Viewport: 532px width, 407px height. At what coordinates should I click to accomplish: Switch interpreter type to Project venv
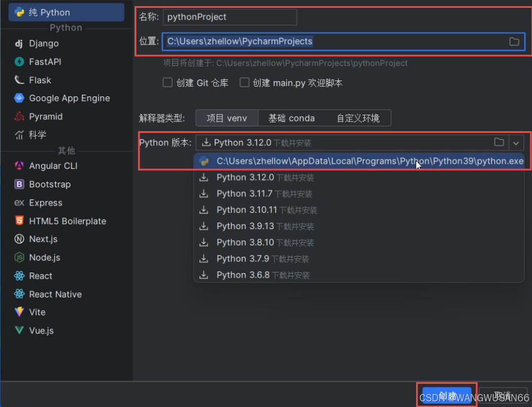tap(227, 118)
